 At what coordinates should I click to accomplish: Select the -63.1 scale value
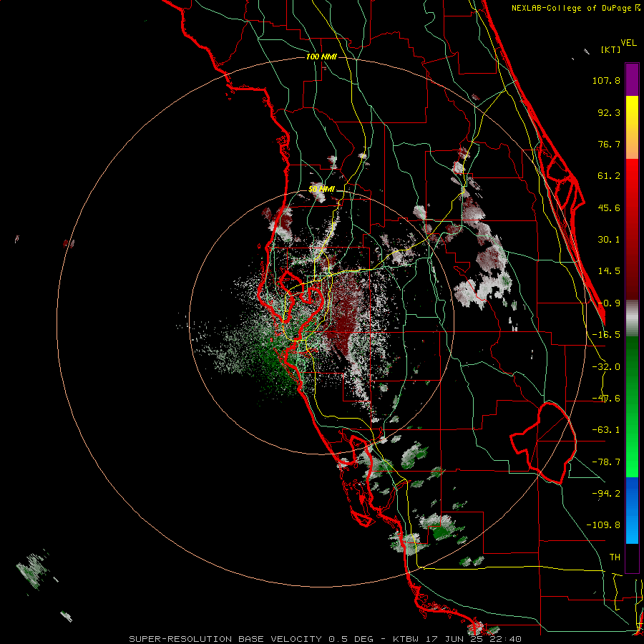coord(606,430)
